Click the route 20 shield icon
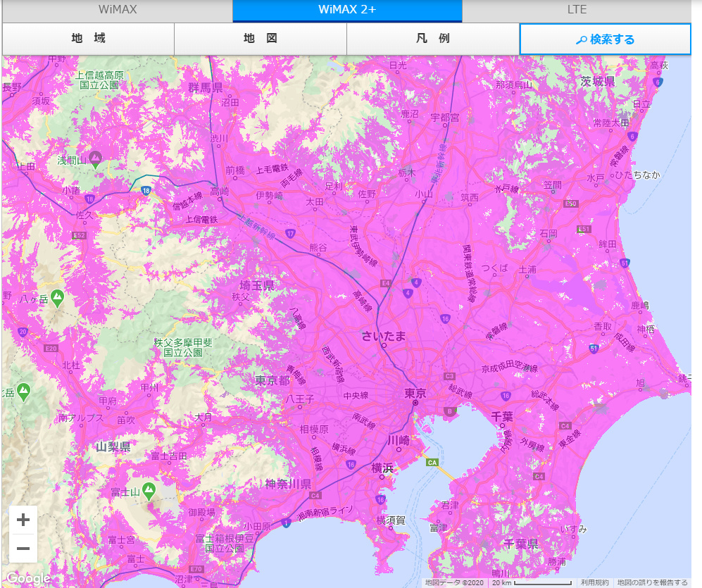Image resolution: width=702 pixels, height=588 pixels. tap(23, 332)
